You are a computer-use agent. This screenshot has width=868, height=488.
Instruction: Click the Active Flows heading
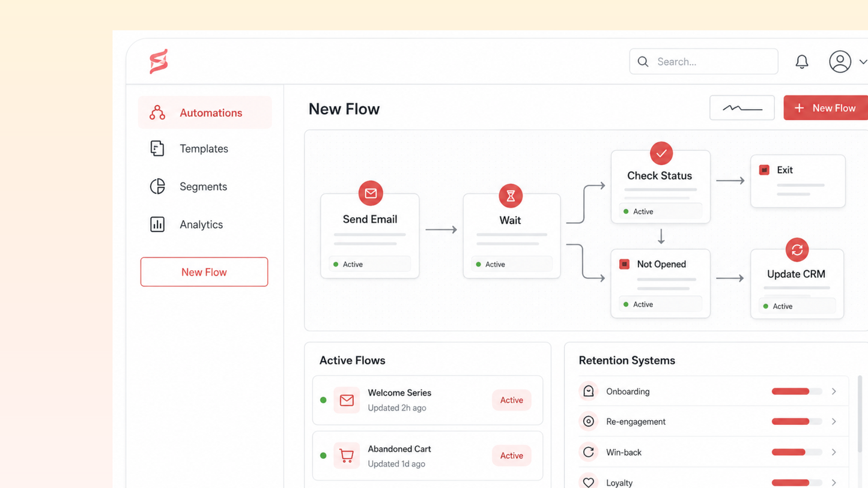pos(352,360)
